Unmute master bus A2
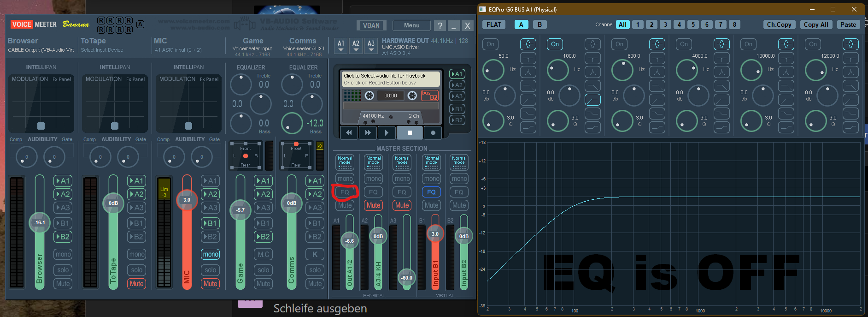This screenshot has height=317, width=868. pos(374,205)
